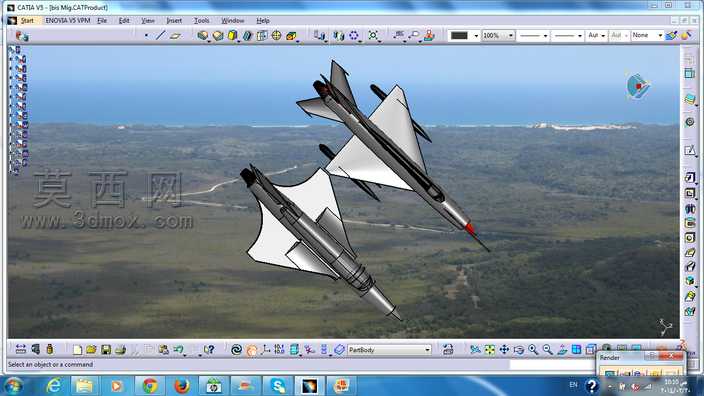The width and height of the screenshot is (704, 396).
Task: Click the Rotate view icon
Action: tap(519, 350)
